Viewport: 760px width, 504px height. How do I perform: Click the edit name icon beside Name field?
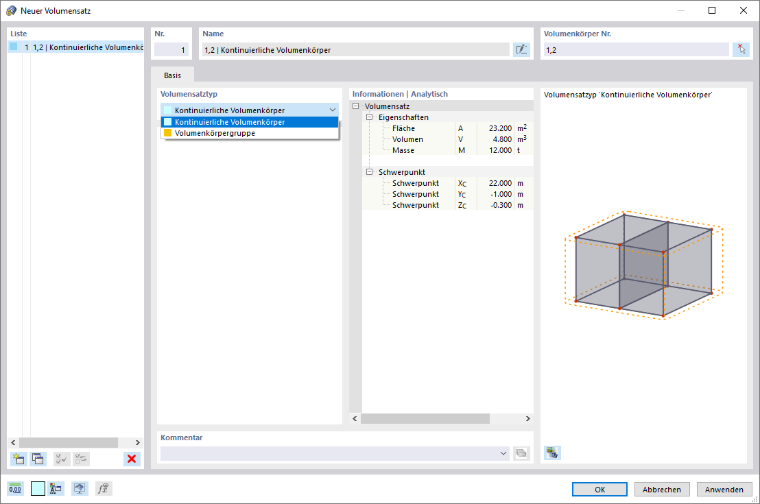(522, 49)
